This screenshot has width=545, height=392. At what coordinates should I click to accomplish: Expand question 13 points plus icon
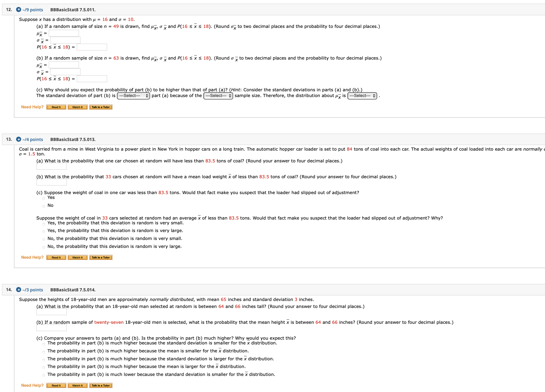[18, 139]
